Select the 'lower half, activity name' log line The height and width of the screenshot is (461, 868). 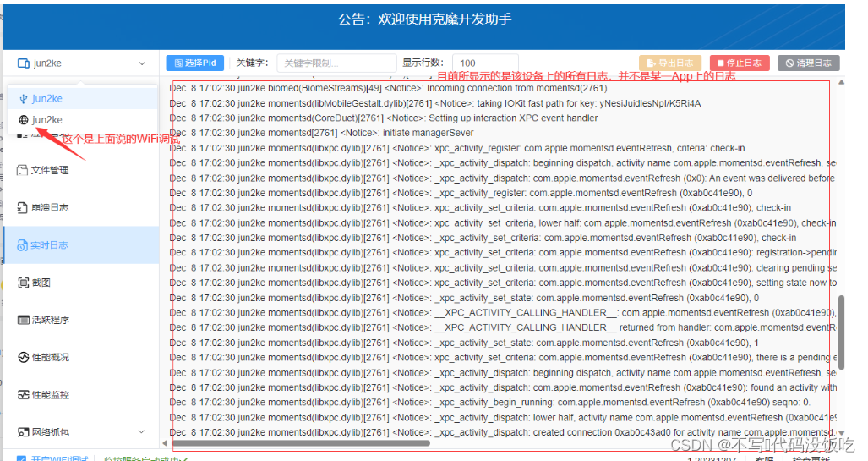coord(503,417)
